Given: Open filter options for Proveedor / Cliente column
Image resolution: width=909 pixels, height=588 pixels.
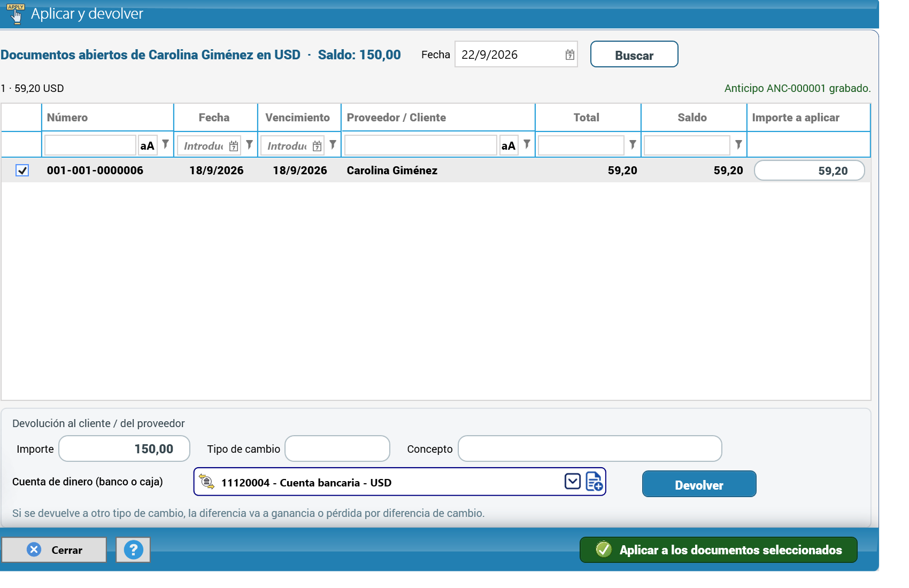Looking at the screenshot, I should pos(527,144).
